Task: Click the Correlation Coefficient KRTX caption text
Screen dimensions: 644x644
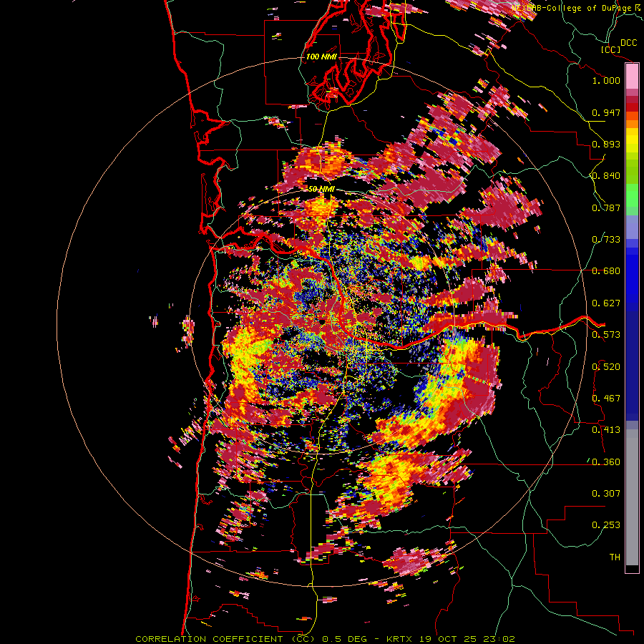Action: (325, 639)
